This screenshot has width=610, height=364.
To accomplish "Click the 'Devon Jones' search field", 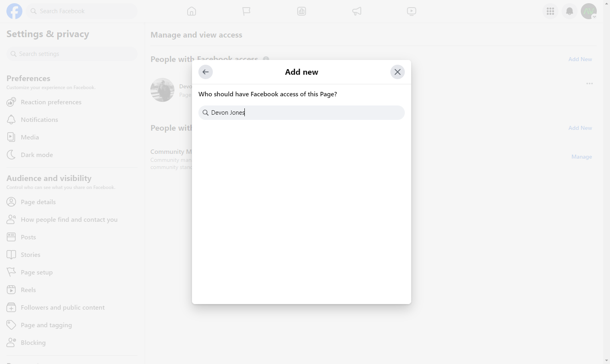I will click(x=302, y=113).
